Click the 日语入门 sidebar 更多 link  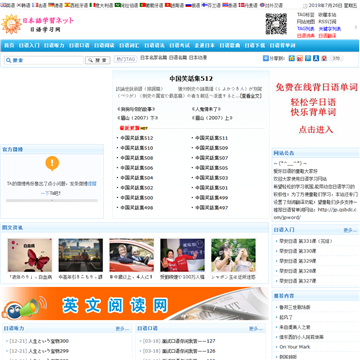coord(350,230)
